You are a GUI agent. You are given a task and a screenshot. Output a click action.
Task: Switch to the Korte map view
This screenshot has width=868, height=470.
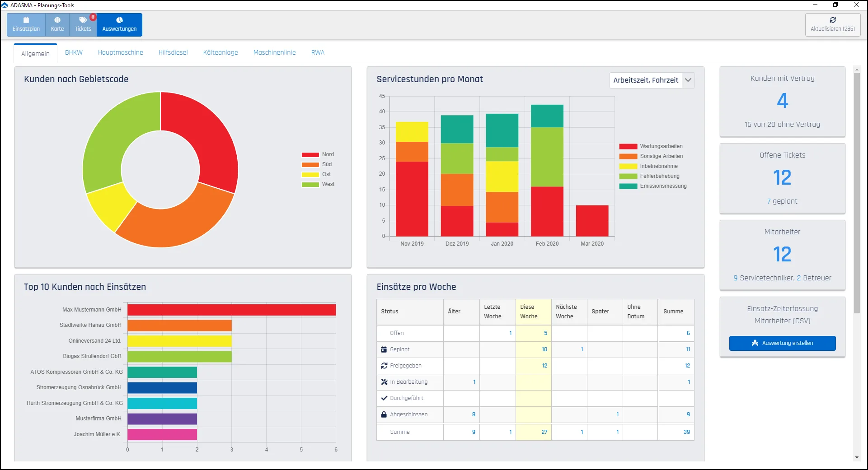coord(57,24)
